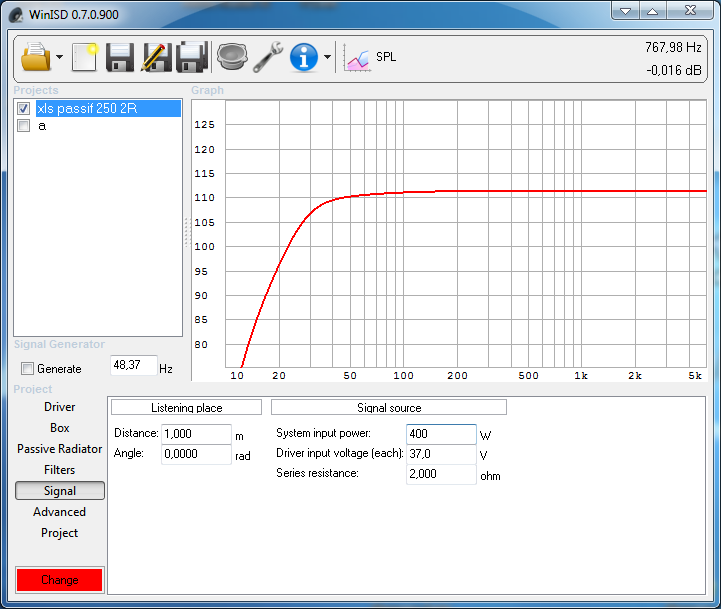
Task: Open the Passive Radiator tab
Action: pyautogui.click(x=60, y=449)
